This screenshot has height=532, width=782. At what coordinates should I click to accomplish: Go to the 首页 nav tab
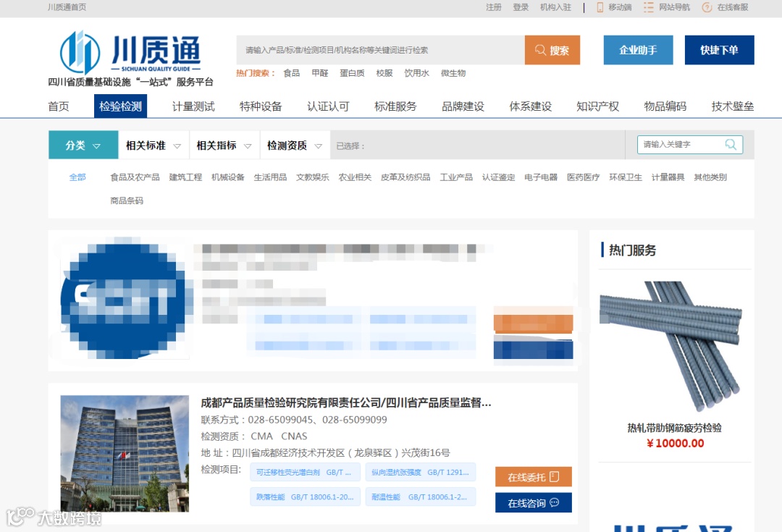(59, 106)
